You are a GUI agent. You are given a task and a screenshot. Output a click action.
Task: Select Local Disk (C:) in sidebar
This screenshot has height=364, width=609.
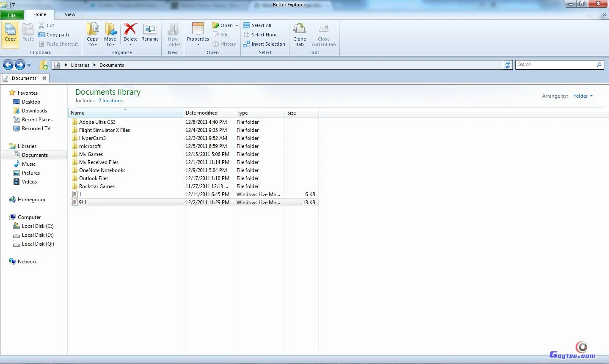[38, 226]
